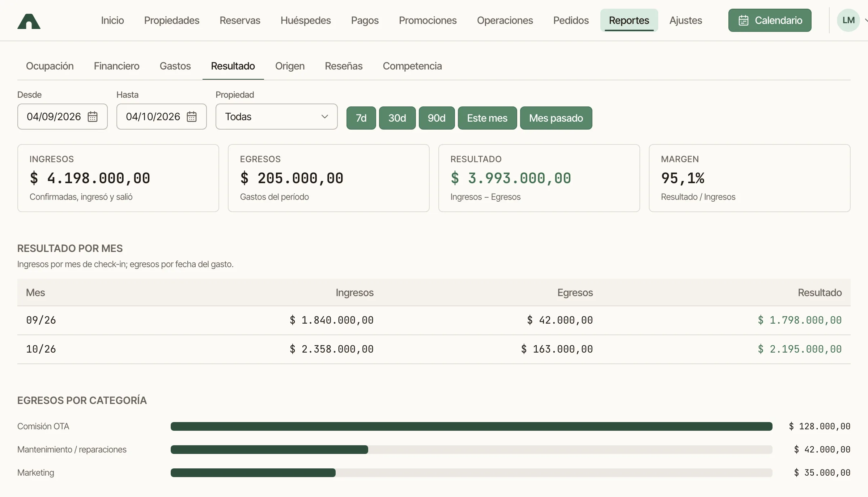Click the 10/26 row in monthly table
The width and height of the screenshot is (868, 497).
tap(434, 349)
